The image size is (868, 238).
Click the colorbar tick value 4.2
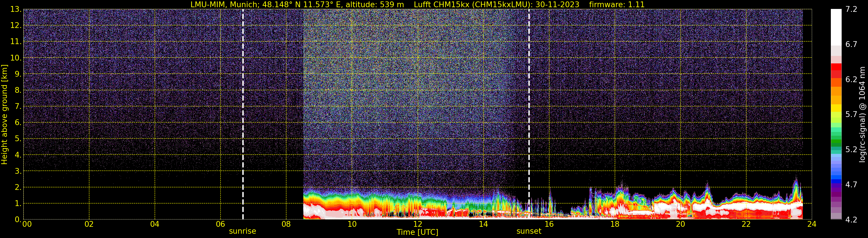tap(851, 220)
